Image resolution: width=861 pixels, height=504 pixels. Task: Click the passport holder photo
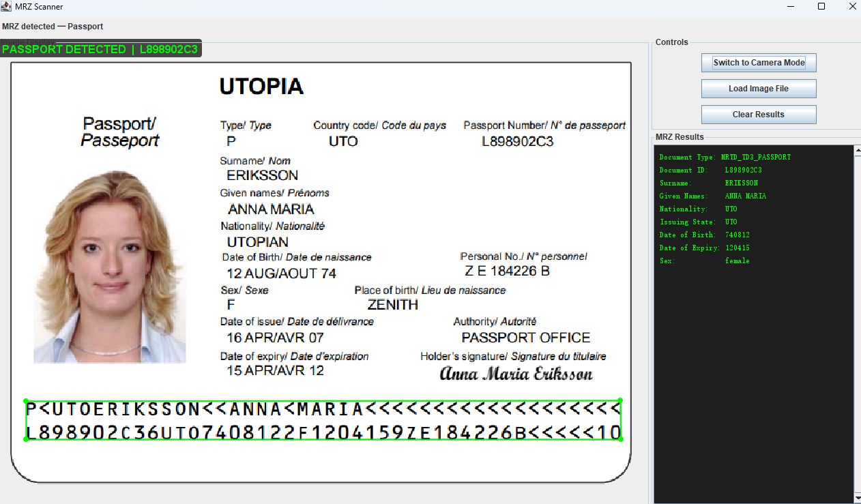(x=109, y=261)
